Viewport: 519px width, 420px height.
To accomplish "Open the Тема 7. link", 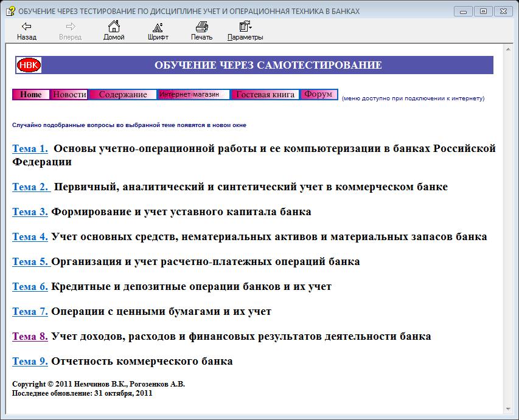I will [30, 312].
